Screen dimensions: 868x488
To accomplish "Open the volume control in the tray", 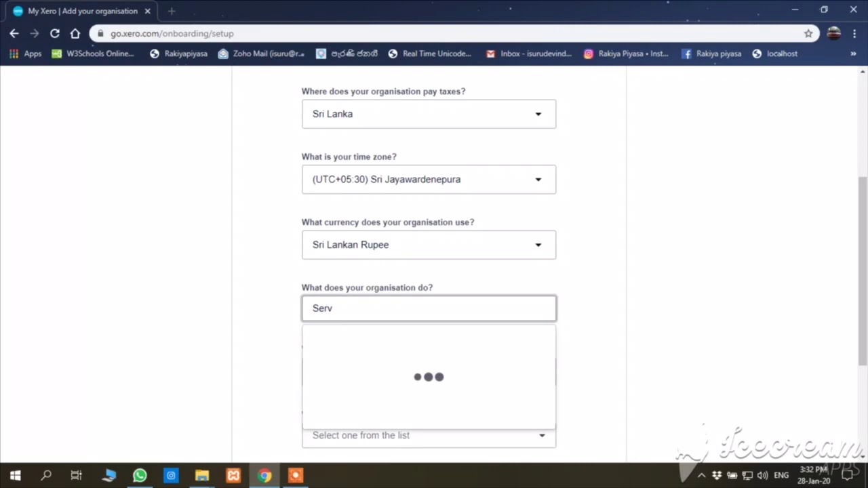I will pos(762,475).
